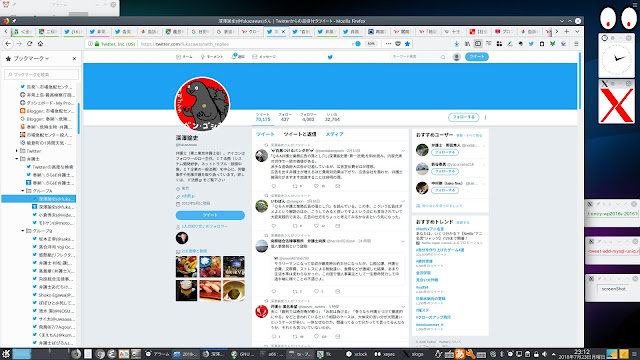Open the list-all-tabs dropdown arrow
Image resolution: width=640 pixels, height=360 pixels.
[577, 31]
